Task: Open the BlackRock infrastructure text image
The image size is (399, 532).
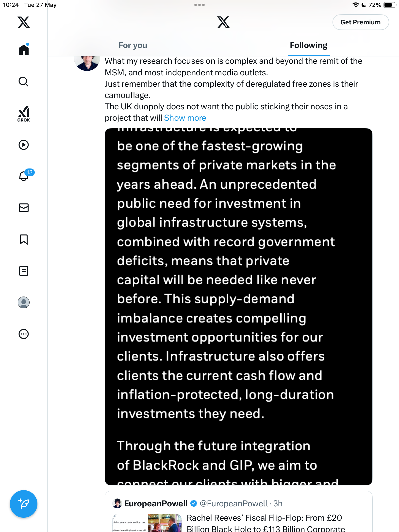Action: click(238, 307)
